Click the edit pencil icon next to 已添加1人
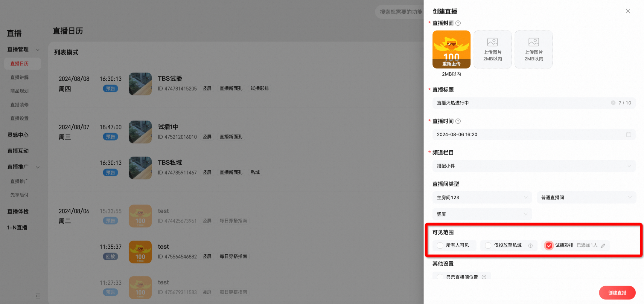This screenshot has width=644, height=304. coord(603,245)
